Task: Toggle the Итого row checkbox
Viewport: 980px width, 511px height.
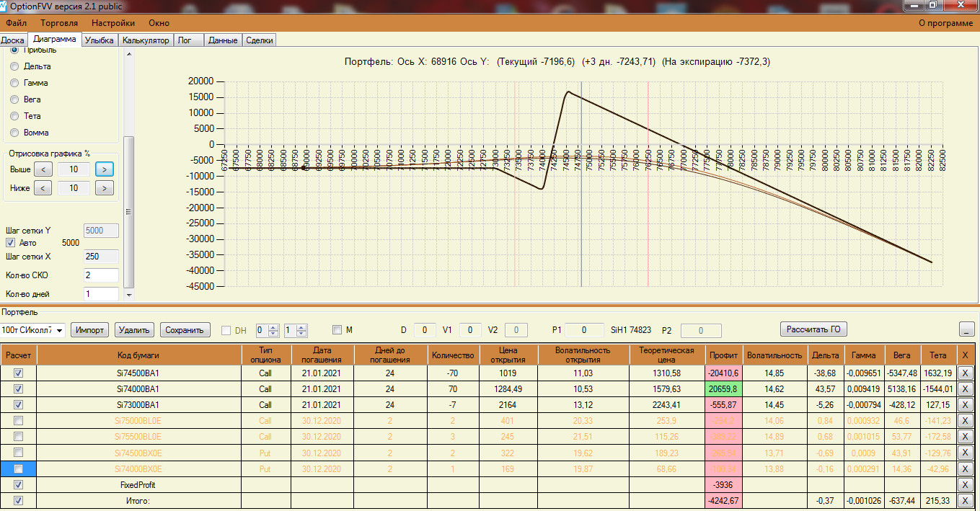Action: pyautogui.click(x=19, y=500)
